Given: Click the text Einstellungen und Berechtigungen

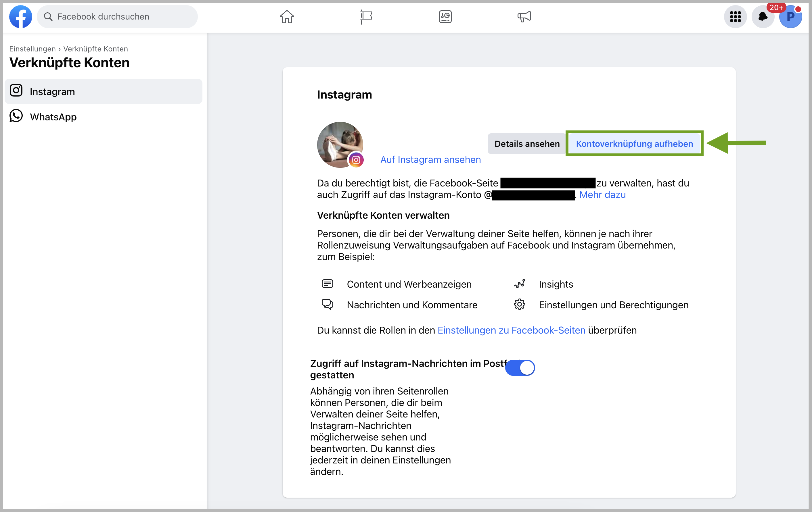Looking at the screenshot, I should [x=613, y=305].
